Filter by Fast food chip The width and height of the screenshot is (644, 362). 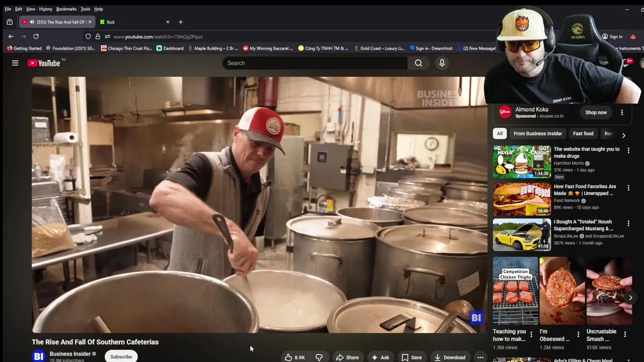583,134
